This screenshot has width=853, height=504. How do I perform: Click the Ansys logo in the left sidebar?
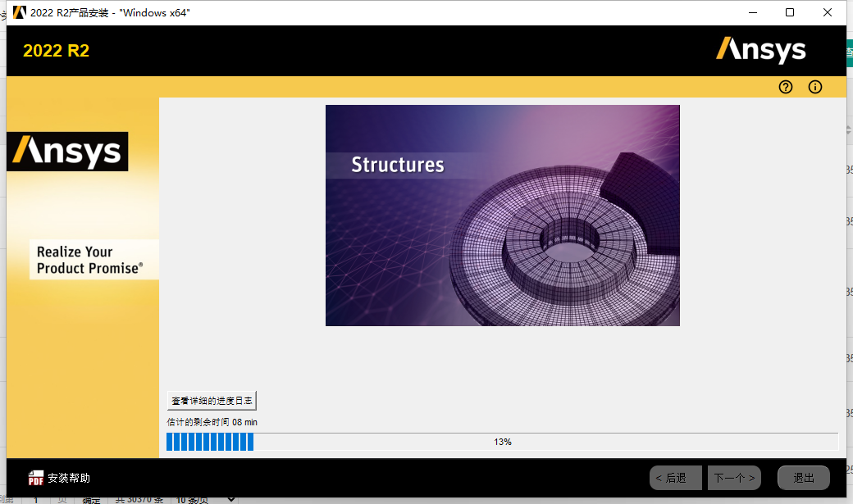pos(67,152)
